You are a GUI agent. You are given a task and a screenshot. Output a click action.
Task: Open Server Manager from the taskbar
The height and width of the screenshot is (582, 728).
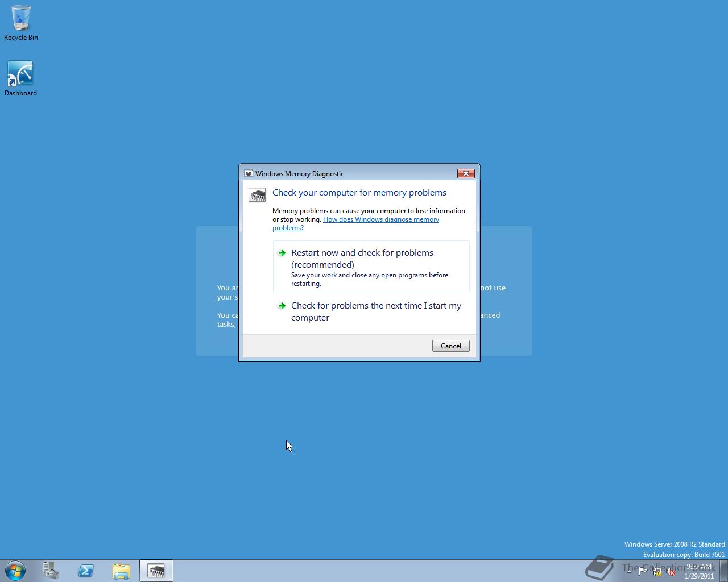point(51,571)
